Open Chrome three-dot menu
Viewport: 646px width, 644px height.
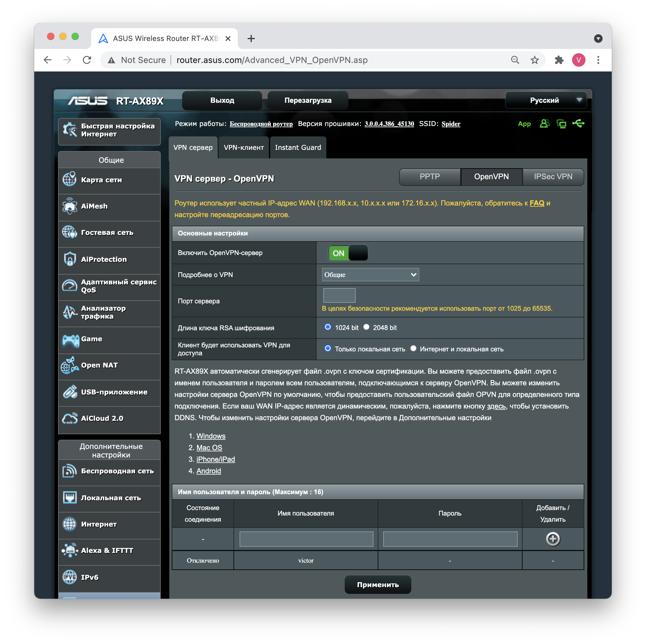598,60
